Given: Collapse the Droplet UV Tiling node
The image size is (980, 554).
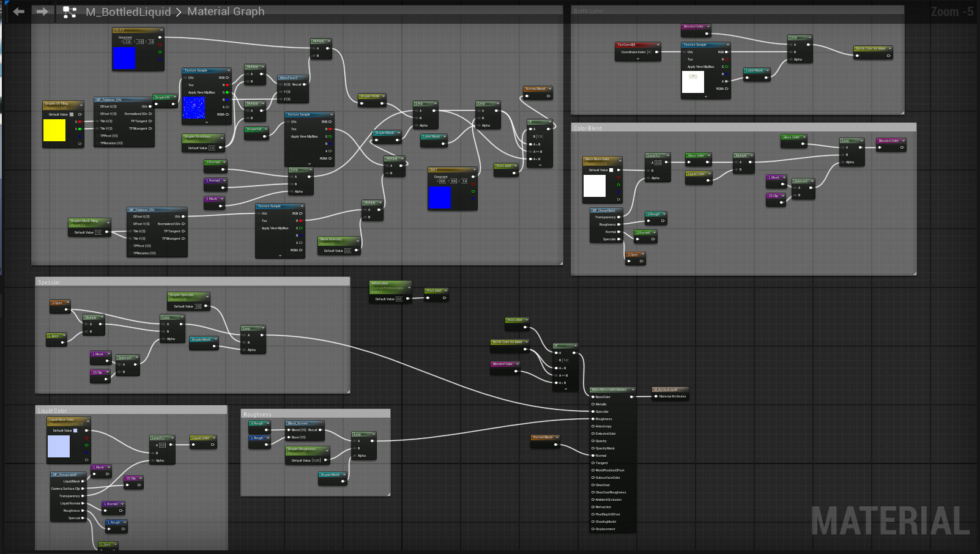Looking at the screenshot, I should [x=81, y=105].
